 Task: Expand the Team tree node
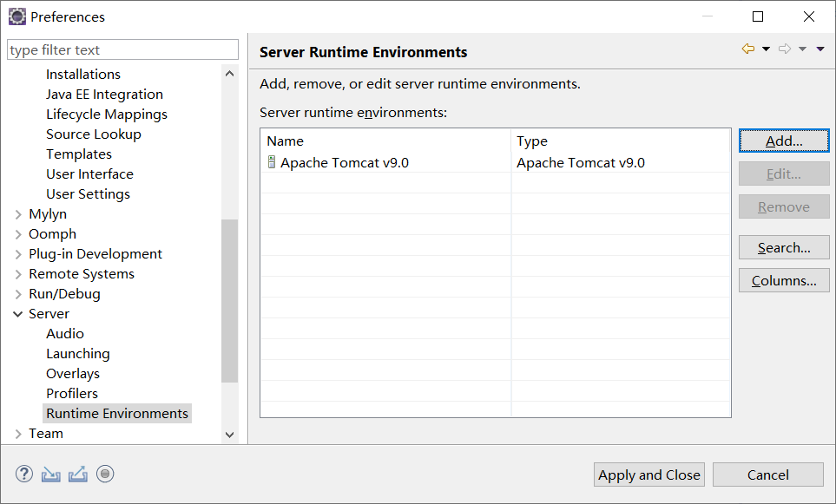(18, 434)
